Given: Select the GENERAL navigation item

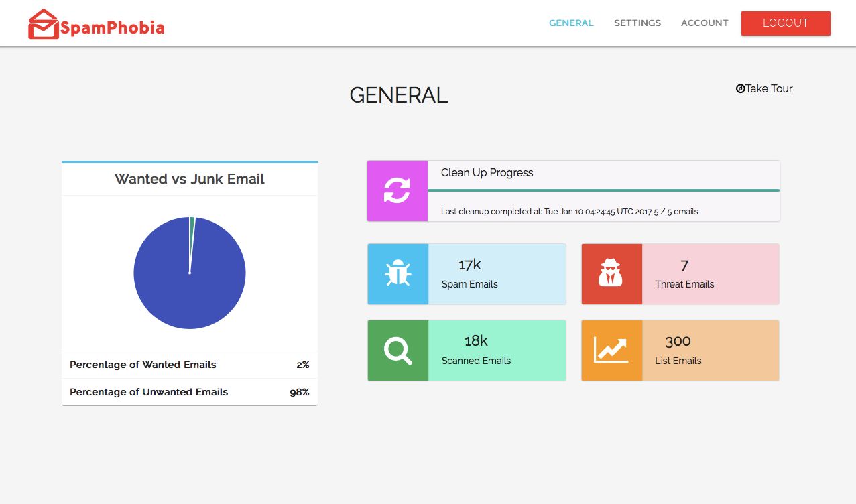Looking at the screenshot, I should click(571, 23).
